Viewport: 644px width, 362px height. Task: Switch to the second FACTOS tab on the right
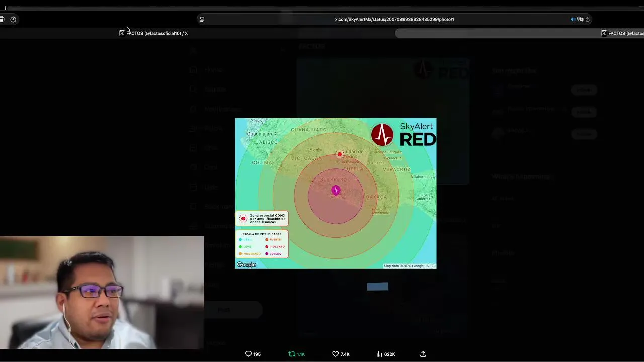(x=622, y=33)
